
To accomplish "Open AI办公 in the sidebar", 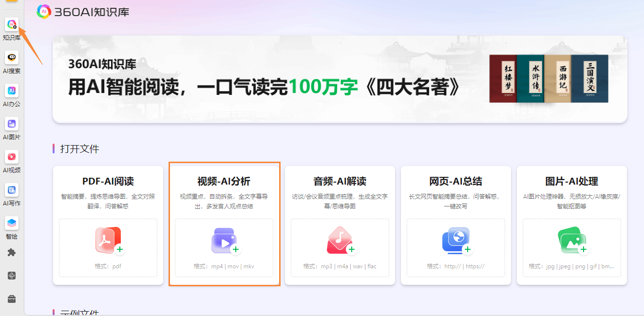I will [12, 91].
